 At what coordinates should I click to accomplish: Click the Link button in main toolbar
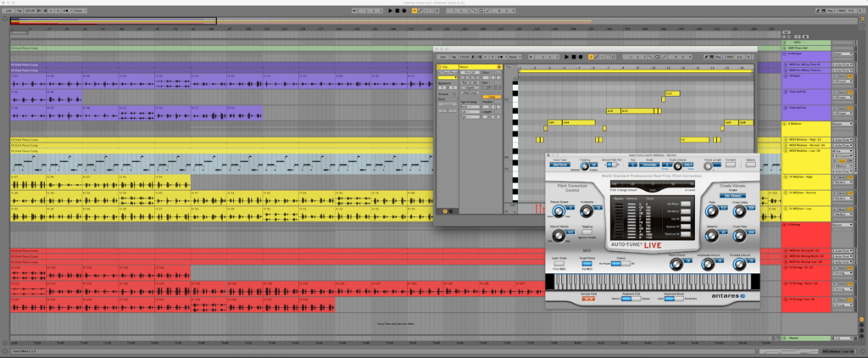tap(8, 10)
